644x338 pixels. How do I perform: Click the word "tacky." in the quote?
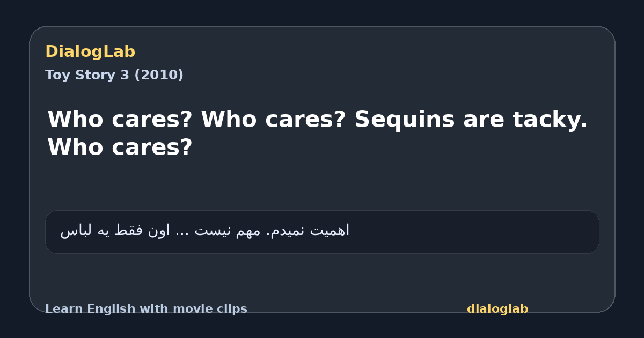tap(550, 119)
